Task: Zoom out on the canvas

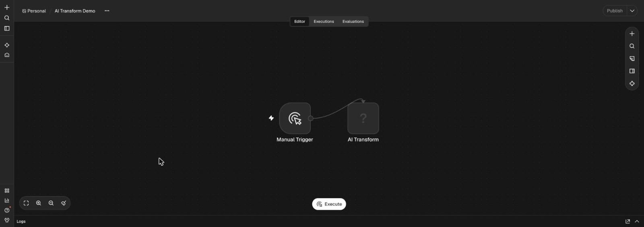Action: [x=51, y=203]
